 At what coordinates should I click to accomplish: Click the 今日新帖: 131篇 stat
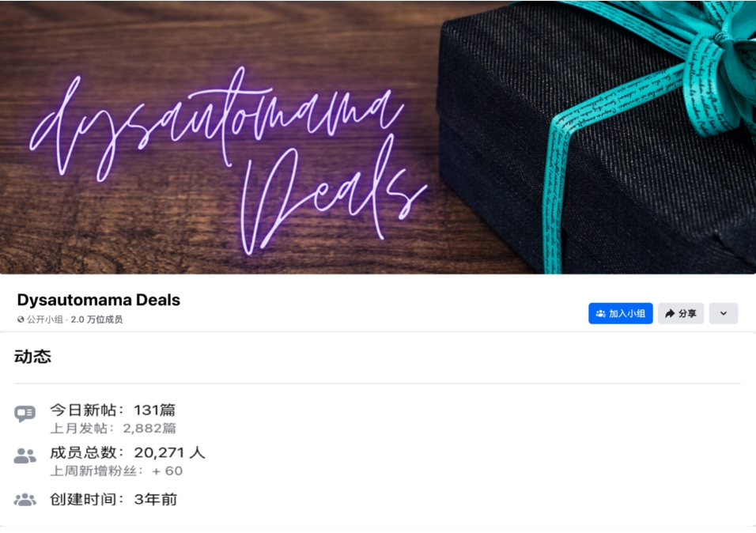click(113, 410)
